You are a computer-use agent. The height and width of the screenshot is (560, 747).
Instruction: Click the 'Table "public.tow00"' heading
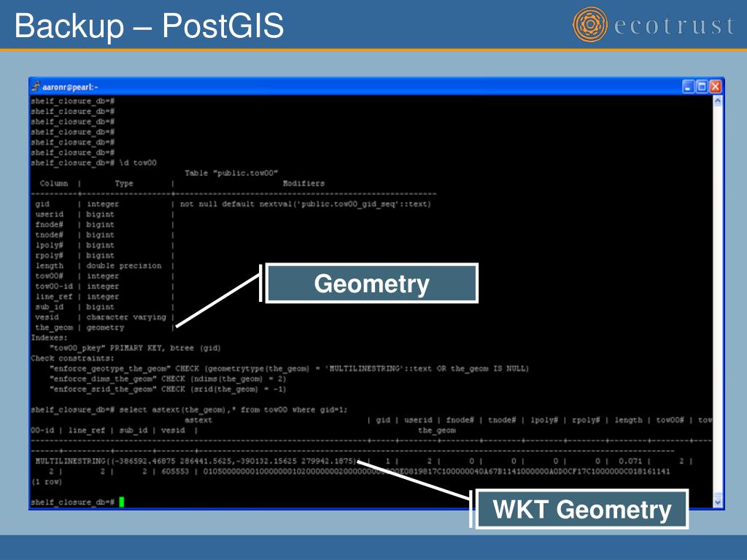(x=231, y=174)
